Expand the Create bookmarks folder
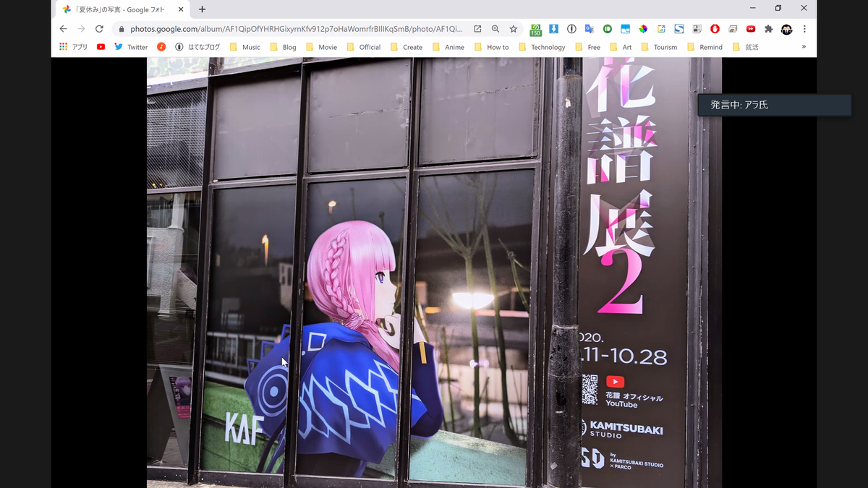The image size is (868, 488). (406, 47)
